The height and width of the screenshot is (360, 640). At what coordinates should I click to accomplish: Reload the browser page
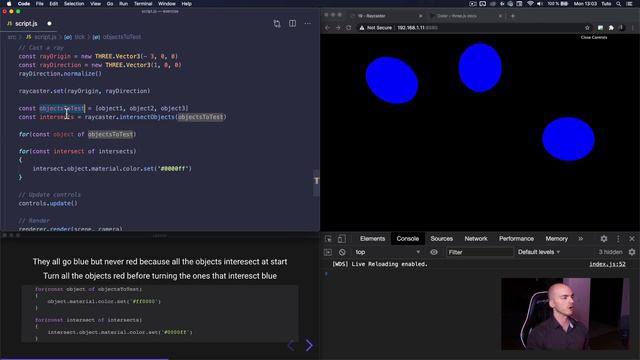tap(349, 28)
